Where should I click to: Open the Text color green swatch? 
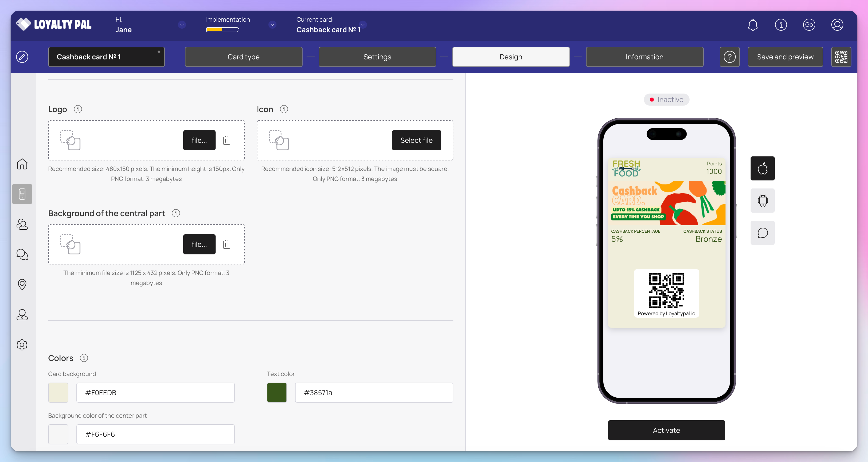coord(277,393)
